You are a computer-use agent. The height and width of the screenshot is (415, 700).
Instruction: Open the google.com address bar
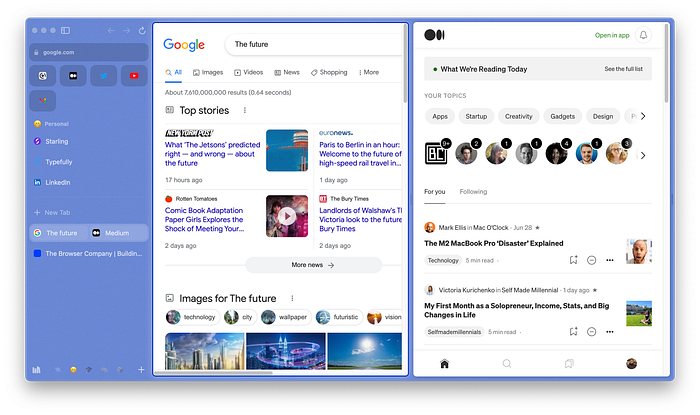(89, 52)
